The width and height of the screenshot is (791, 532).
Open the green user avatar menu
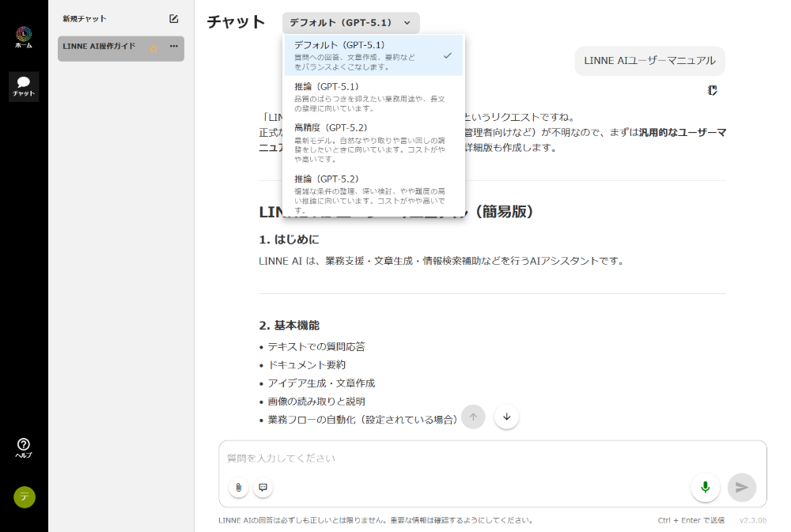(x=25, y=497)
